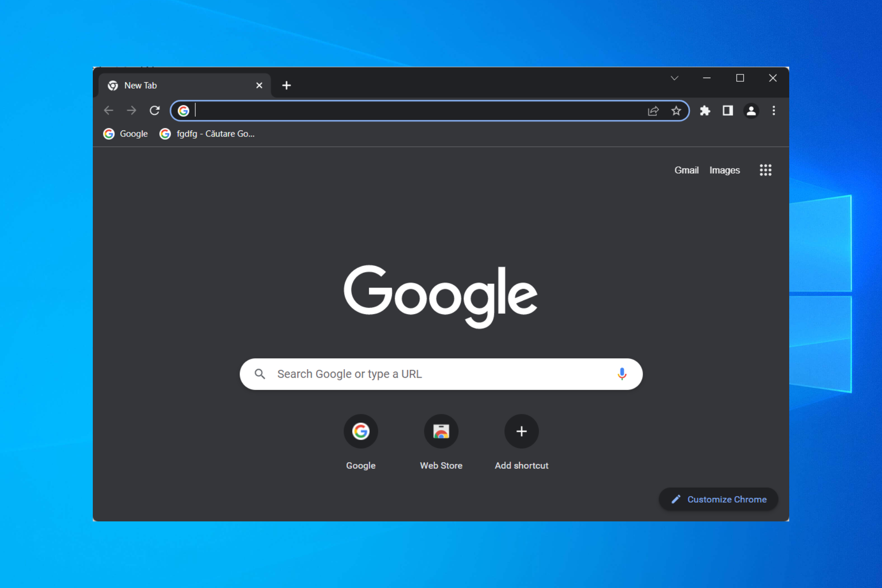The width and height of the screenshot is (882, 588).
Task: Select the New Tab tab
Action: [x=184, y=85]
